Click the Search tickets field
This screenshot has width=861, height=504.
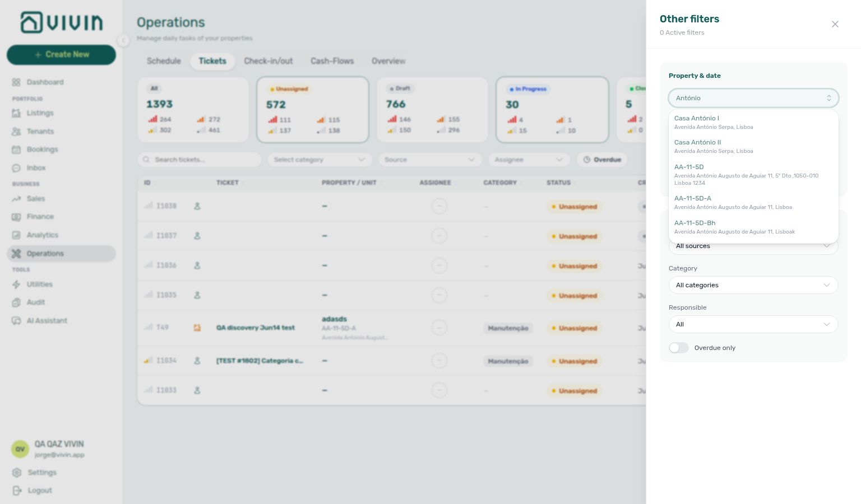pos(200,160)
